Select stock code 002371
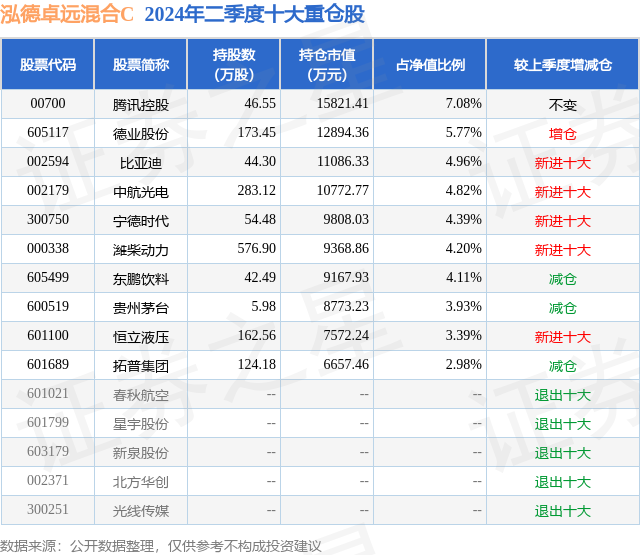Image resolution: width=640 pixels, height=555 pixels. [x=48, y=480]
